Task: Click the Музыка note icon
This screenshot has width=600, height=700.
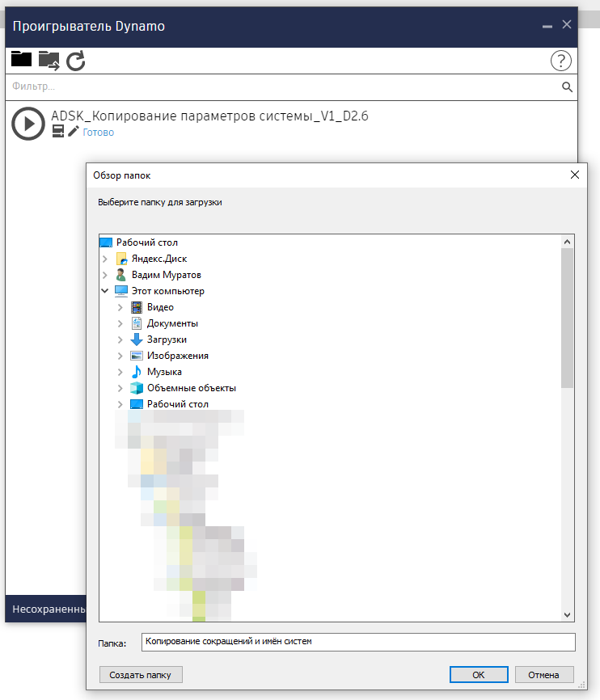Action: [137, 372]
